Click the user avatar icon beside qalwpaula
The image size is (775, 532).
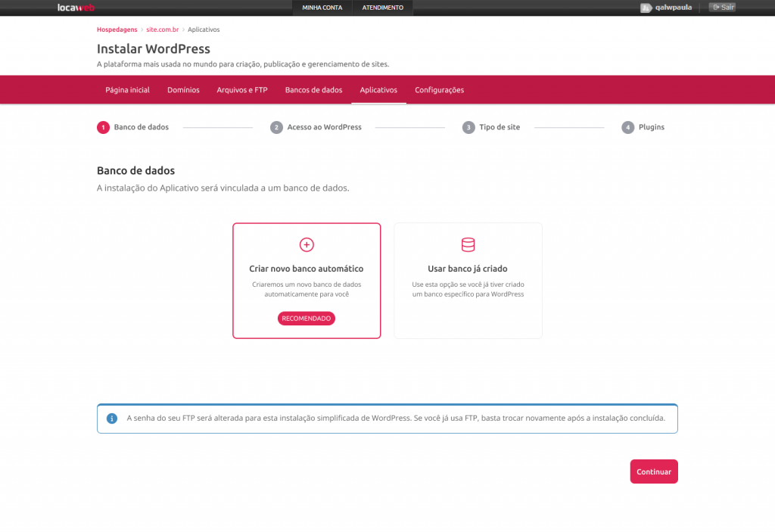click(x=646, y=8)
